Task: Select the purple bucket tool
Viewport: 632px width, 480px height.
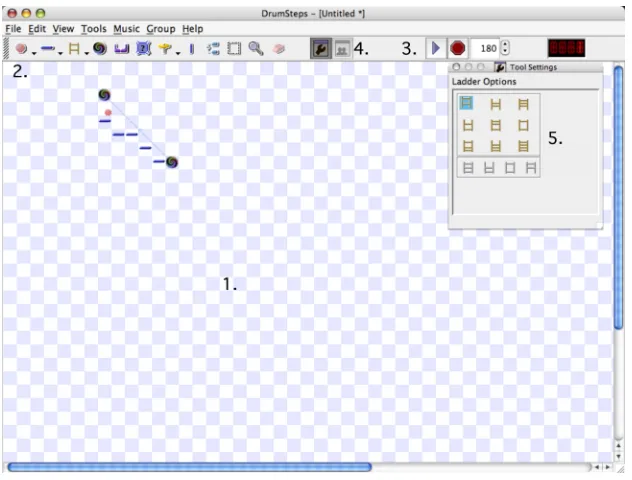Action: click(121, 49)
